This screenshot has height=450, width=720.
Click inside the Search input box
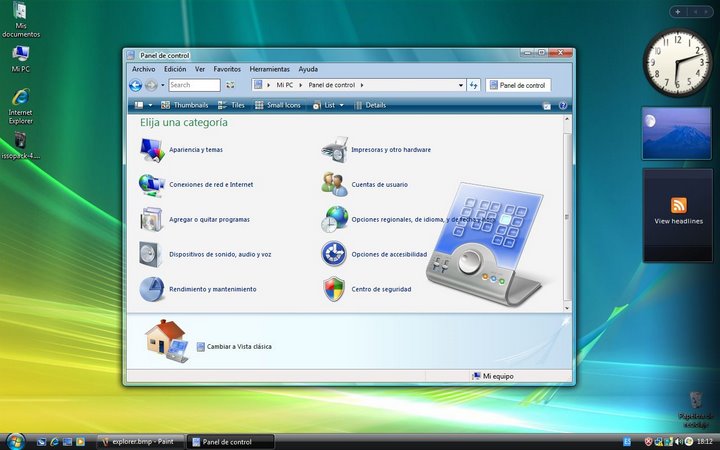(x=194, y=85)
